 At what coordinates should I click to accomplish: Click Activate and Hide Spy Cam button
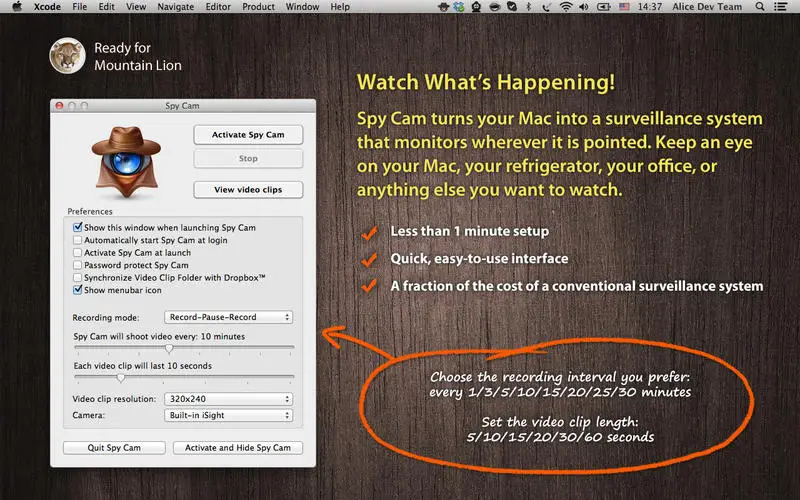coord(238,447)
